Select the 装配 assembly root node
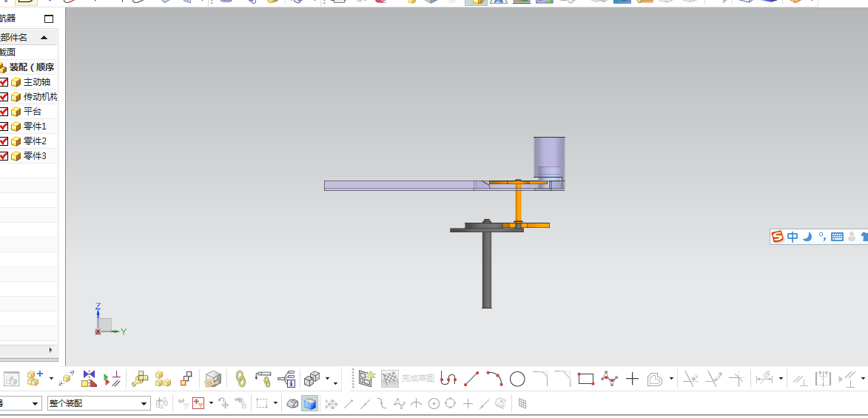This screenshot has height=418, width=868. point(29,67)
